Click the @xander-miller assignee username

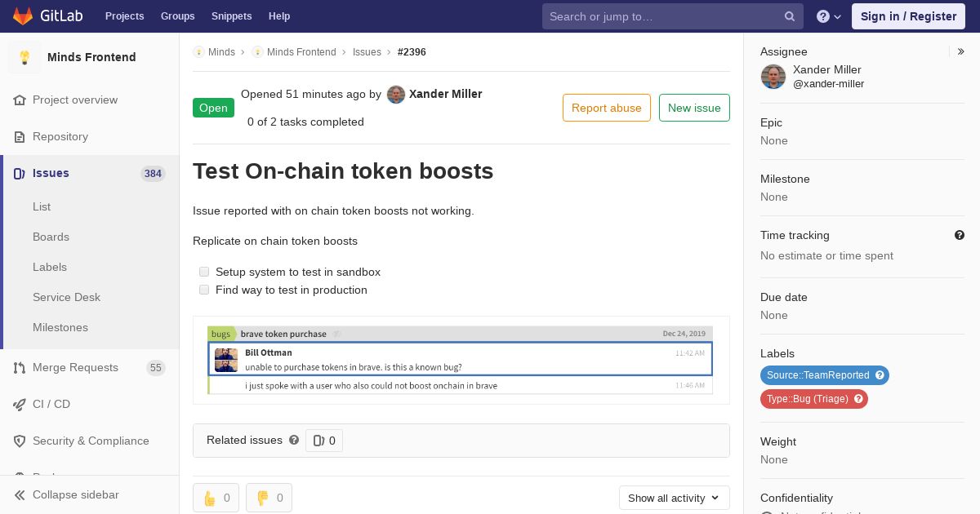(828, 84)
